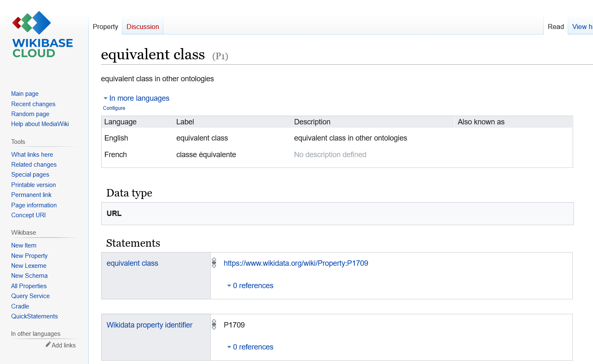Open Query Service from sidebar
Viewport: 593px width, 364px height.
pyautogui.click(x=30, y=296)
